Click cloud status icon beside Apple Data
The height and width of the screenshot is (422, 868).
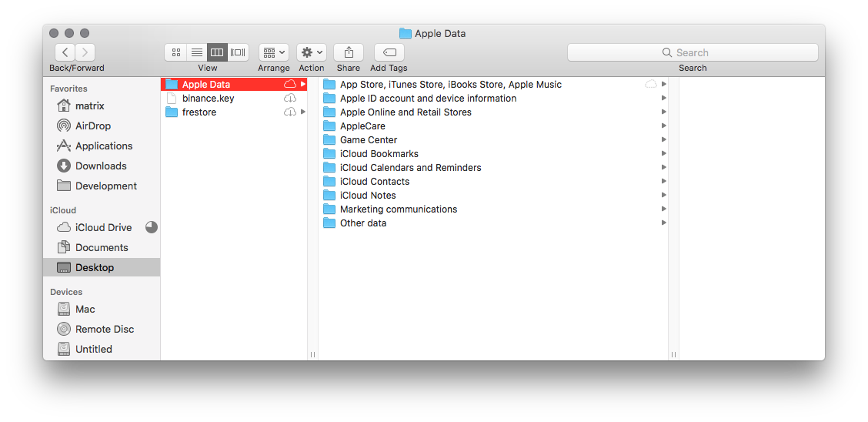290,84
